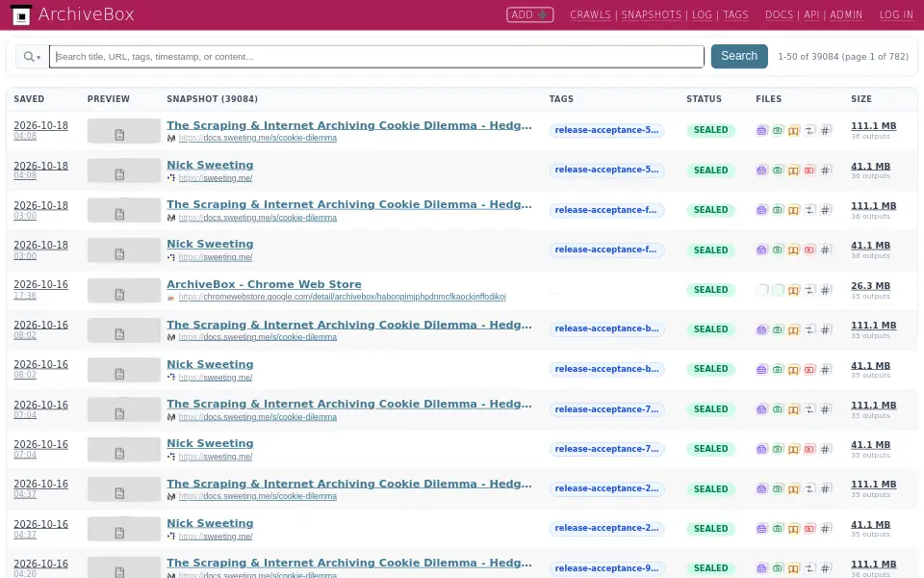The height and width of the screenshot is (578, 924).
Task: Open green camera icon, 2026-10-18 03:00 Cookie Dilemma row
Action: 778,210
